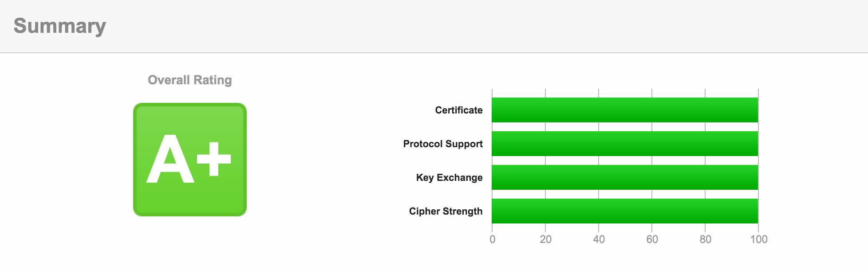Click the Protocol Support score bar
Image resolution: width=868 pixels, height=274 pixels.
tap(625, 144)
